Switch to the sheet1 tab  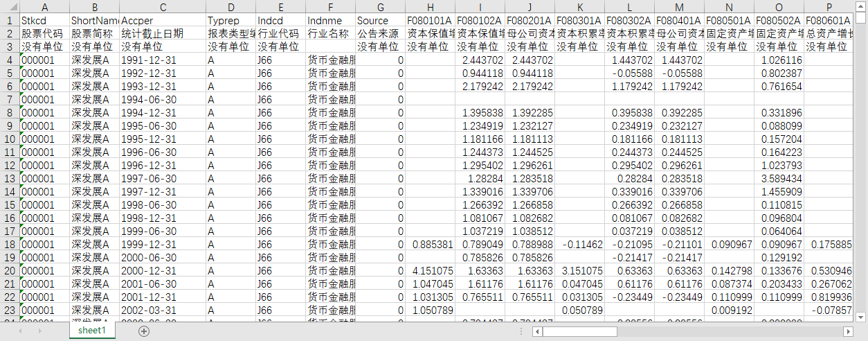(x=91, y=331)
